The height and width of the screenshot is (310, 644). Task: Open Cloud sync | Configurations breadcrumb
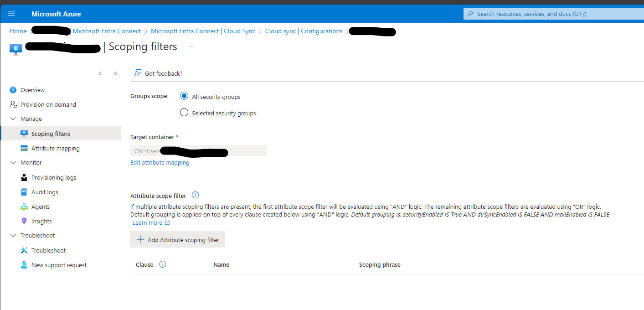304,31
